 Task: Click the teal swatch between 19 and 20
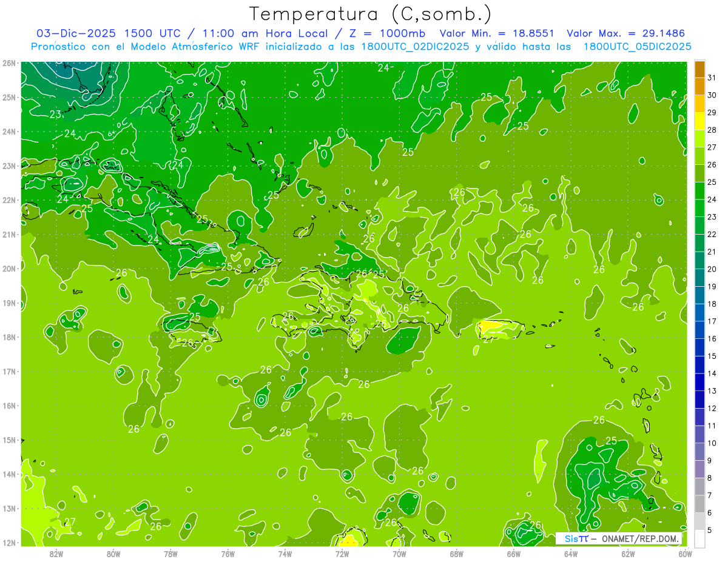tap(700, 278)
